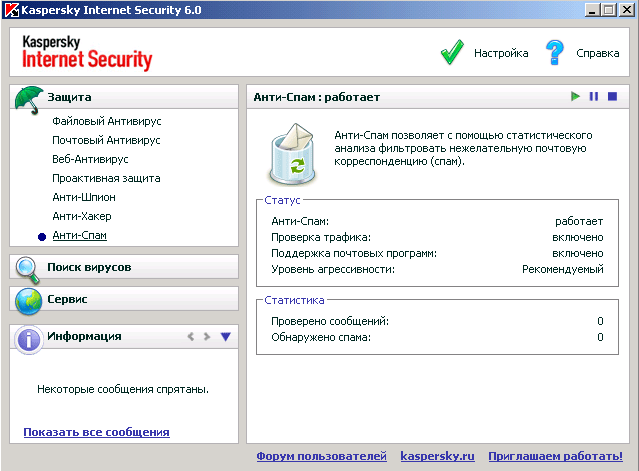Expand the Поиск вирусов section
This screenshot has height=471, width=639.
point(89,268)
